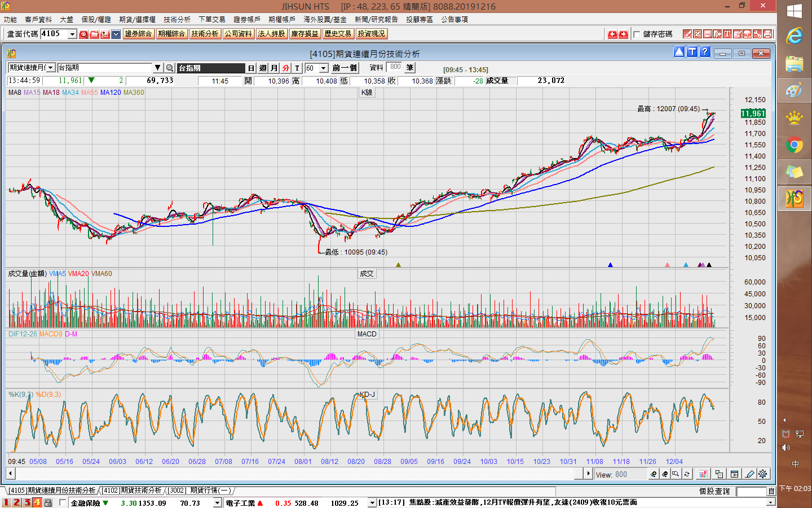Click the 公司資料 button
Image resolution: width=812 pixels, height=508 pixels.
coord(238,34)
